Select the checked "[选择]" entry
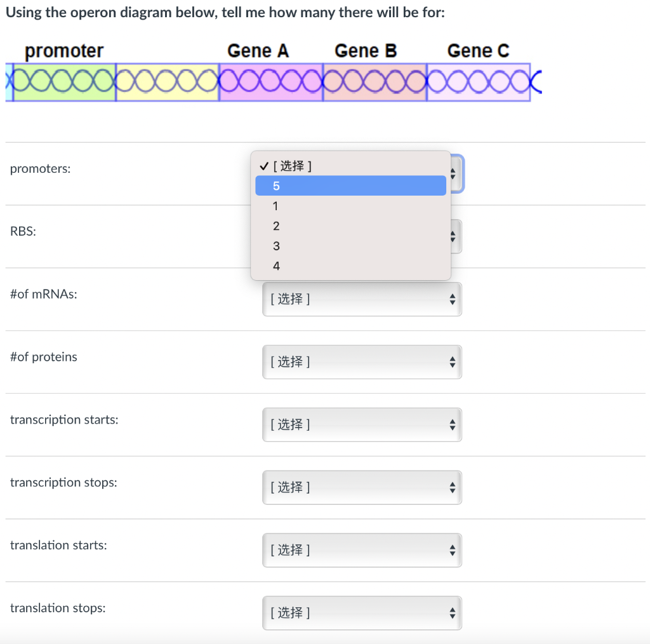The image size is (650, 644). click(292, 166)
